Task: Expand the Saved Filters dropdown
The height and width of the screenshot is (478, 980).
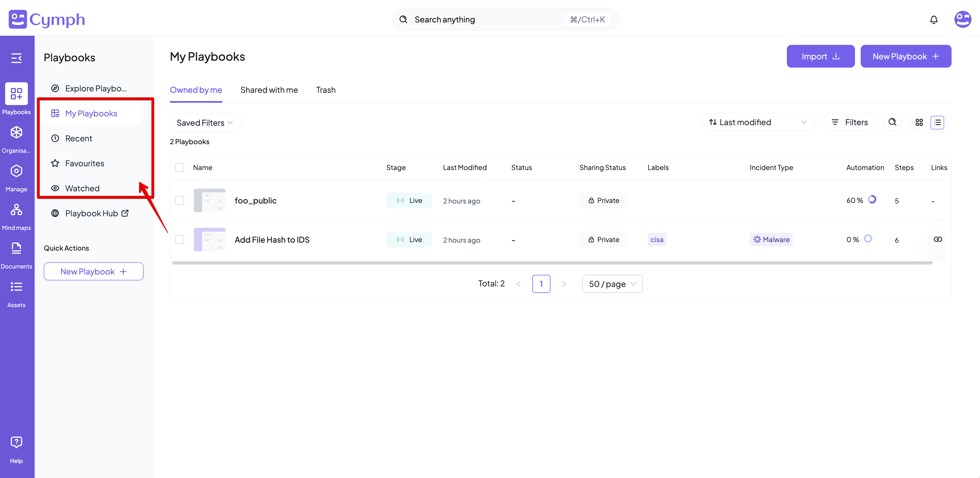Action: coord(205,123)
